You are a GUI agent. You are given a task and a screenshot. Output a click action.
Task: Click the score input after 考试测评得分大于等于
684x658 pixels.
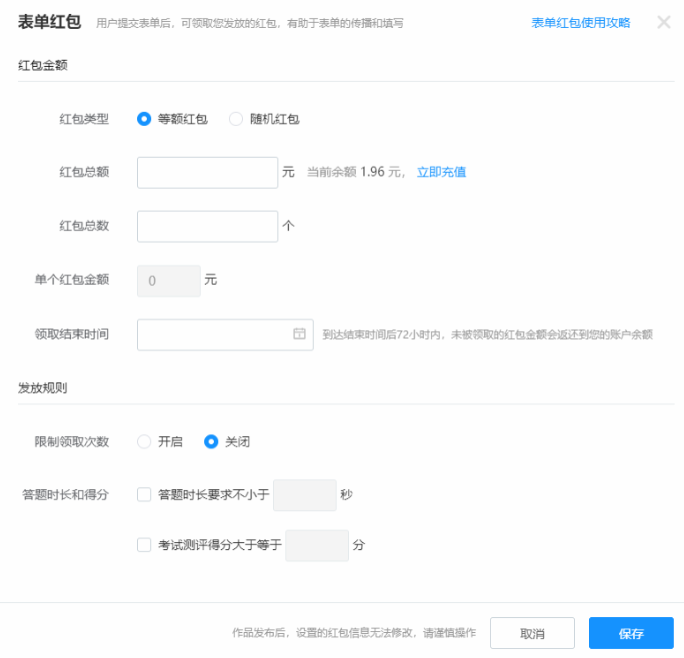point(317,545)
